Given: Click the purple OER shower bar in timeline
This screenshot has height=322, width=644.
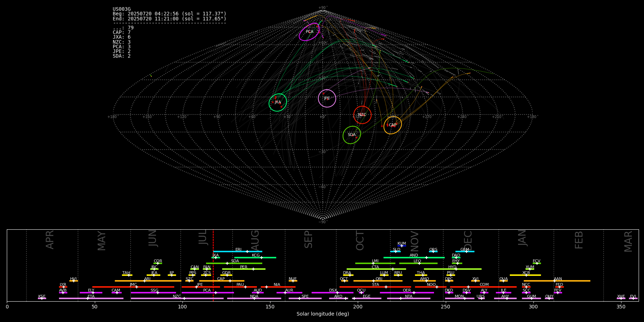Looking at the screenshot, I should click(x=407, y=293).
